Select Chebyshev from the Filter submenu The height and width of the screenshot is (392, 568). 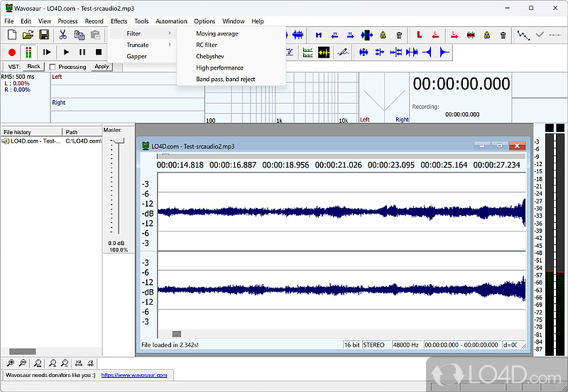(x=209, y=56)
